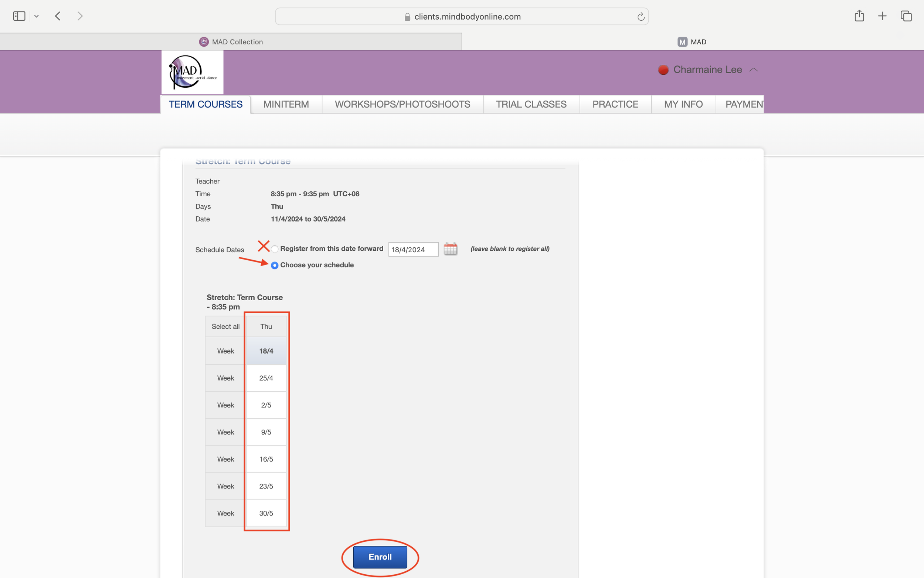Viewport: 924px width, 578px height.
Task: Expand the Charmaine Lee account menu
Action: tap(707, 70)
